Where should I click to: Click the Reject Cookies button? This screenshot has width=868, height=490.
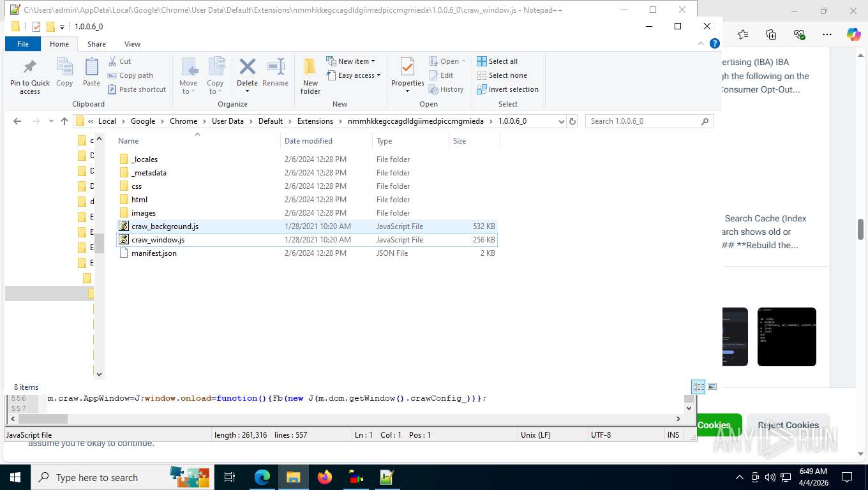(x=788, y=425)
